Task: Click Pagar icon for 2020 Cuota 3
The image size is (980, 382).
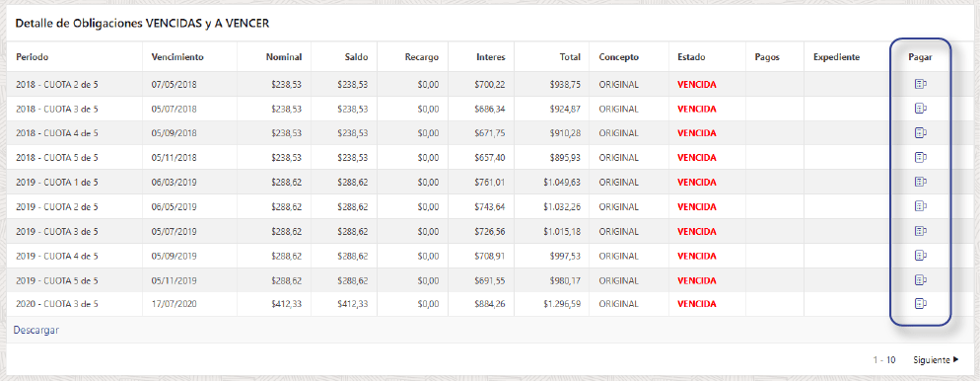Action: 920,304
